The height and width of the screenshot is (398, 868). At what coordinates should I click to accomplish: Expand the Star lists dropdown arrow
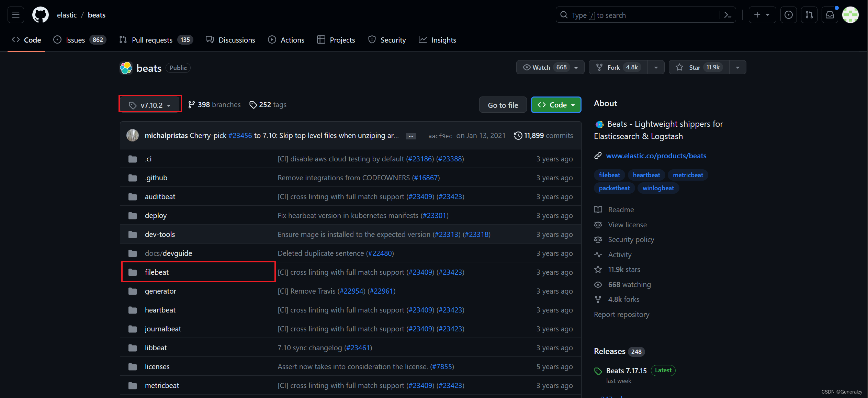(x=737, y=67)
